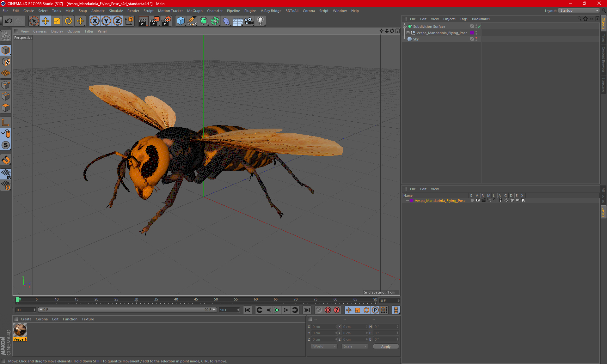607x364 pixels.
Task: Select the Scale tool
Action: coord(57,21)
